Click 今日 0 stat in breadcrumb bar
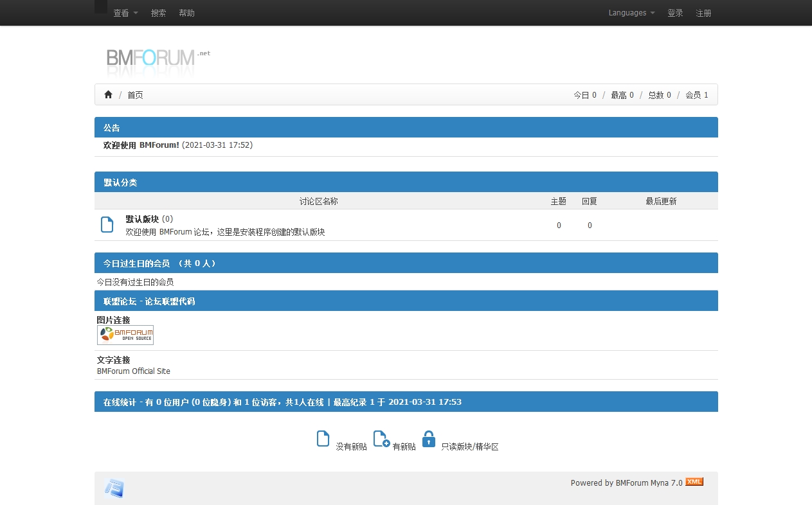The height and width of the screenshot is (505, 812). 585,95
